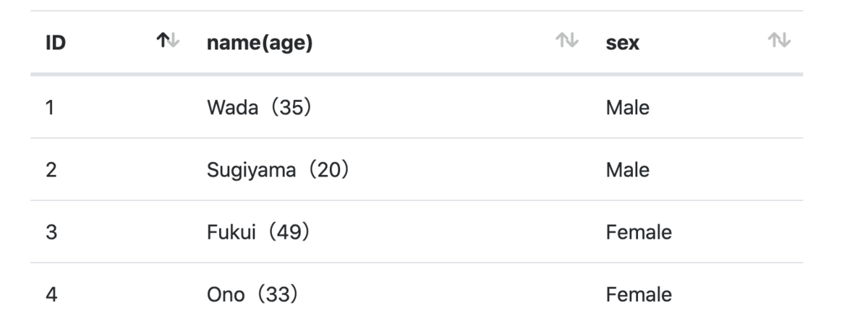The height and width of the screenshot is (332, 868).
Task: Select the Fukui (49) name cell
Action: [258, 232]
